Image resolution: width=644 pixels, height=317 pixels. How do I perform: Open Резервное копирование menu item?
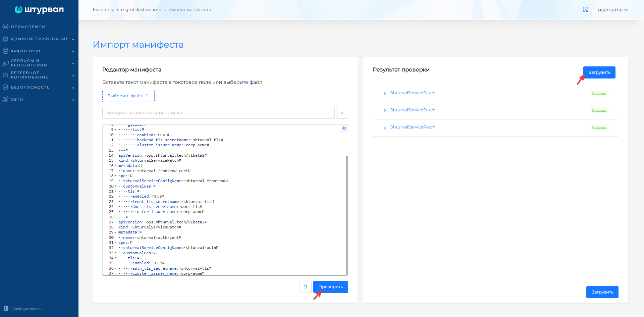[30, 75]
